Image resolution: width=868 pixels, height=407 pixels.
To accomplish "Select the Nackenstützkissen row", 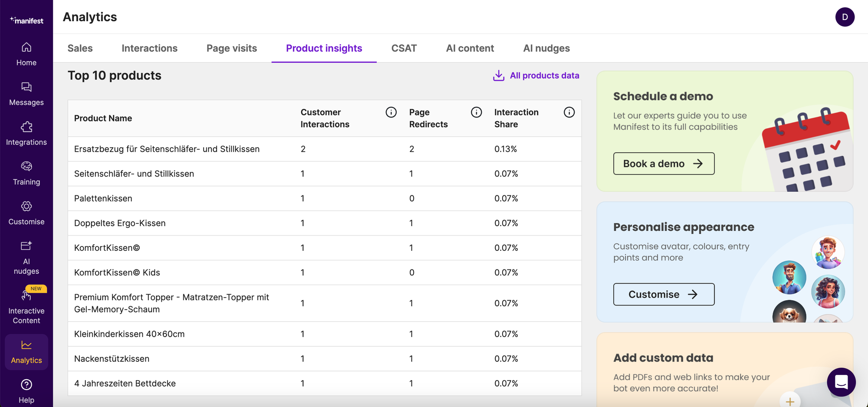I will click(x=325, y=359).
